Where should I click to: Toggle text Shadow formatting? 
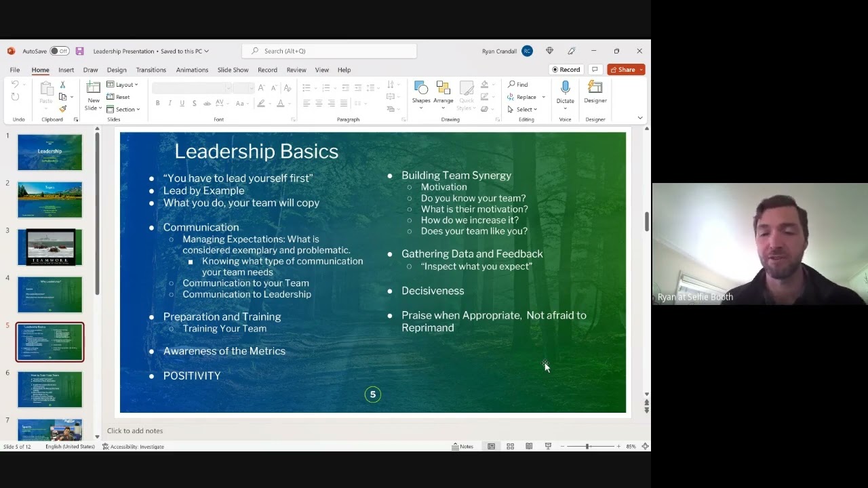click(194, 103)
